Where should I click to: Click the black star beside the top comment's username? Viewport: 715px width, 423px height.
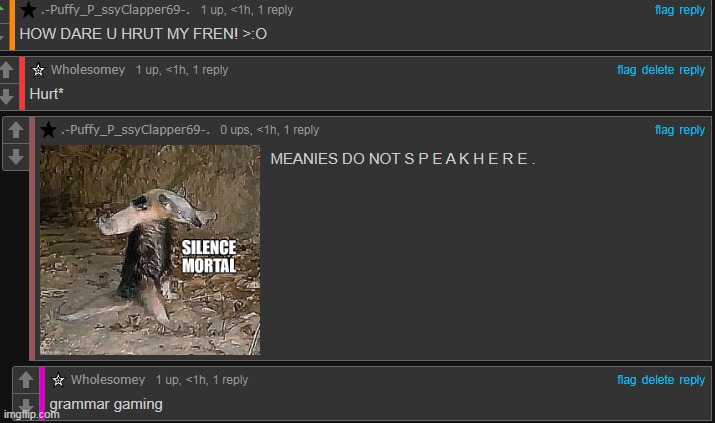[x=28, y=10]
